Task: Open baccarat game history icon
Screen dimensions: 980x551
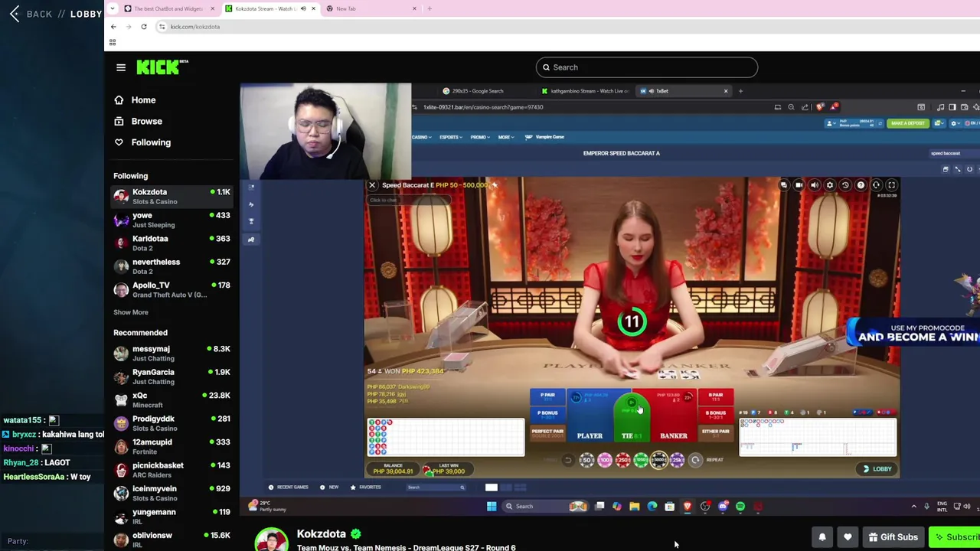Action: [x=845, y=185]
